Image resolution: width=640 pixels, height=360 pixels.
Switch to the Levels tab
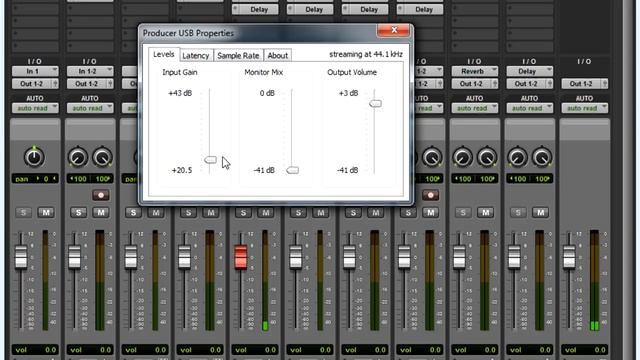[164, 54]
